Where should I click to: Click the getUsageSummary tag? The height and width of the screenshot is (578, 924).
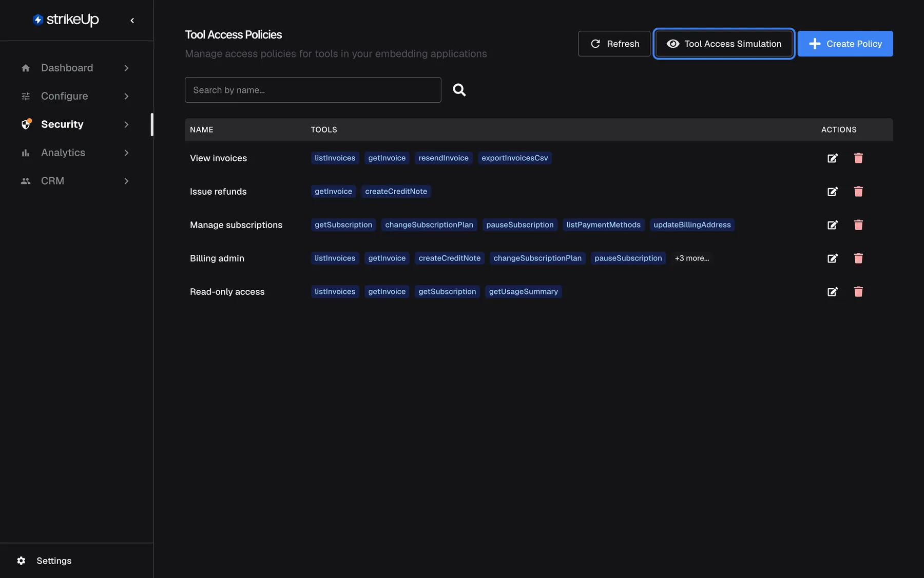523,291
